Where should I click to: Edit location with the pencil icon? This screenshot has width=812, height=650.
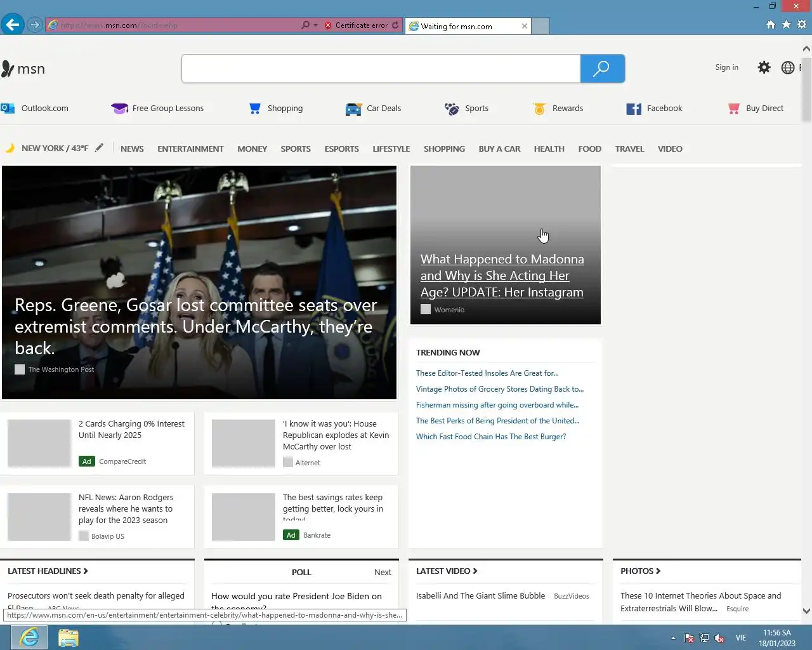tap(99, 148)
